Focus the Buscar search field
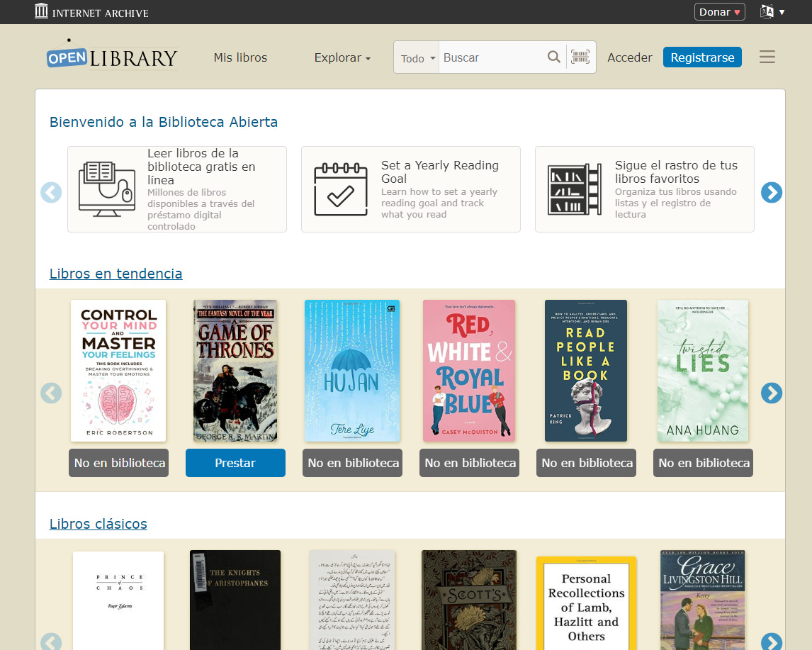This screenshot has height=650, width=812. (x=491, y=57)
